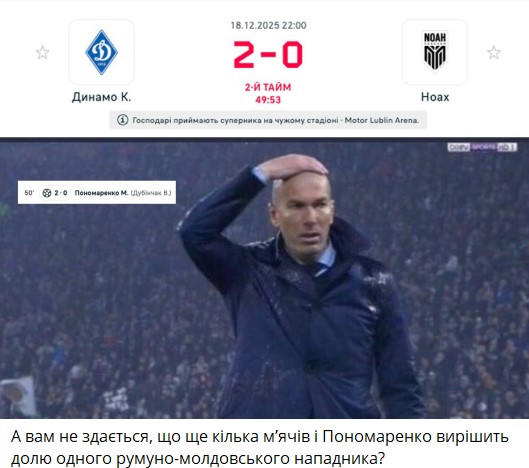
Task: Click scorer name Пономаренко М. in goal banner
Action: (x=101, y=193)
